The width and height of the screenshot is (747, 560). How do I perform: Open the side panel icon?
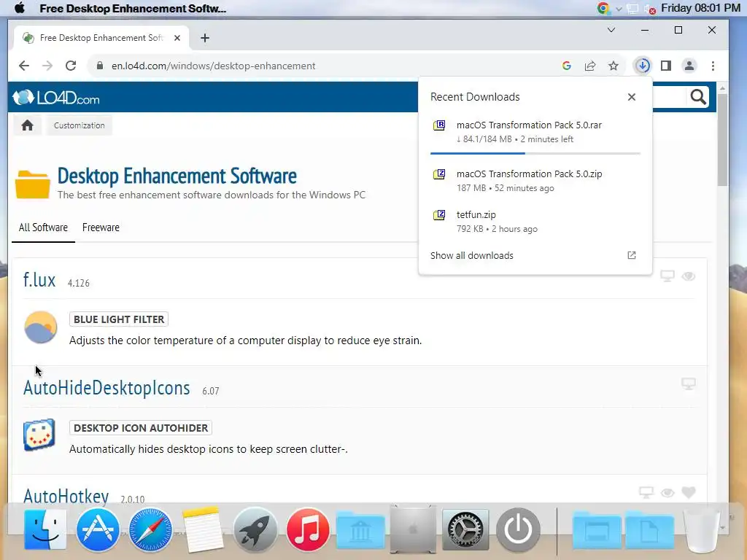pos(666,66)
